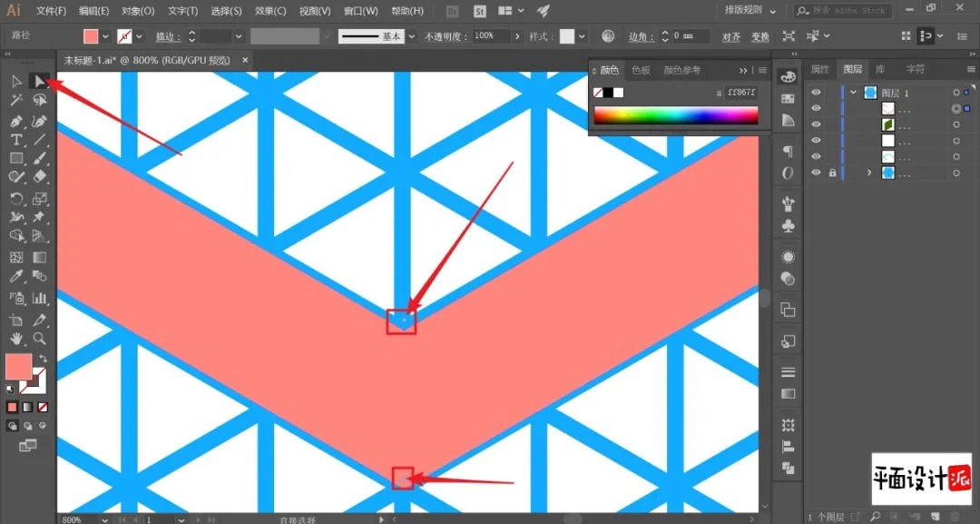Select the Shape Builder tool
The width and height of the screenshot is (980, 524).
click(x=16, y=236)
